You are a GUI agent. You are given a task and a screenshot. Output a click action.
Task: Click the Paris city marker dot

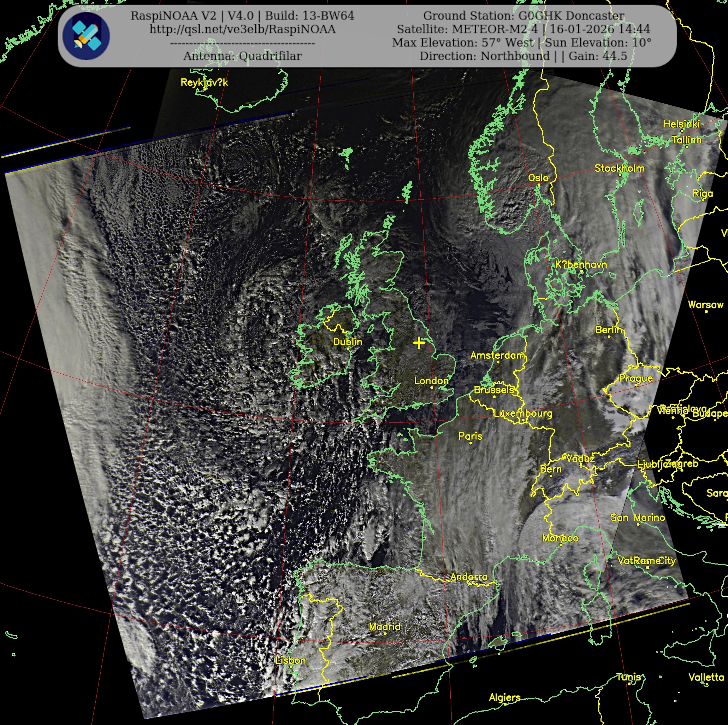(470, 443)
